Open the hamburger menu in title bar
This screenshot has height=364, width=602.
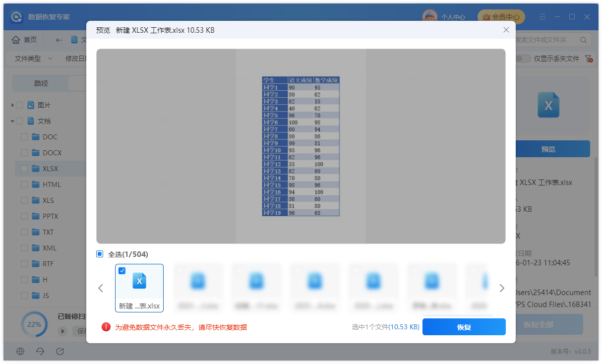[543, 17]
